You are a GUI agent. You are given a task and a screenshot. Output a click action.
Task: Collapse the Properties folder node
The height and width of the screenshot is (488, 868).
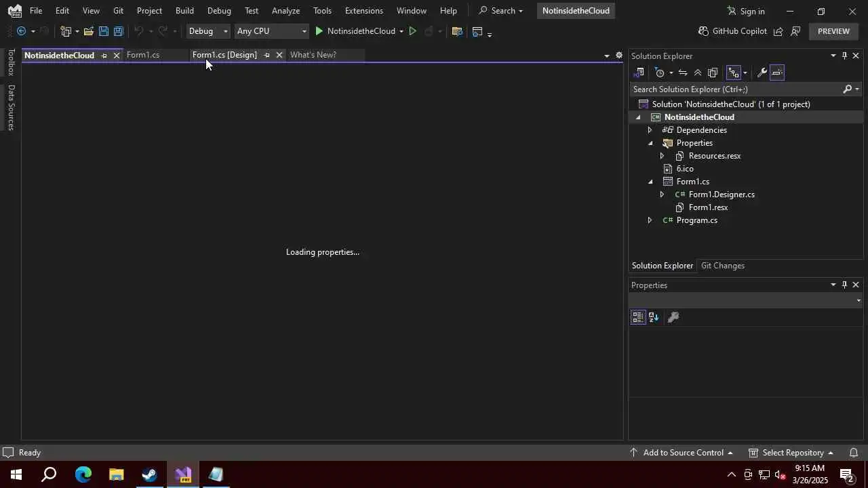(650, 143)
